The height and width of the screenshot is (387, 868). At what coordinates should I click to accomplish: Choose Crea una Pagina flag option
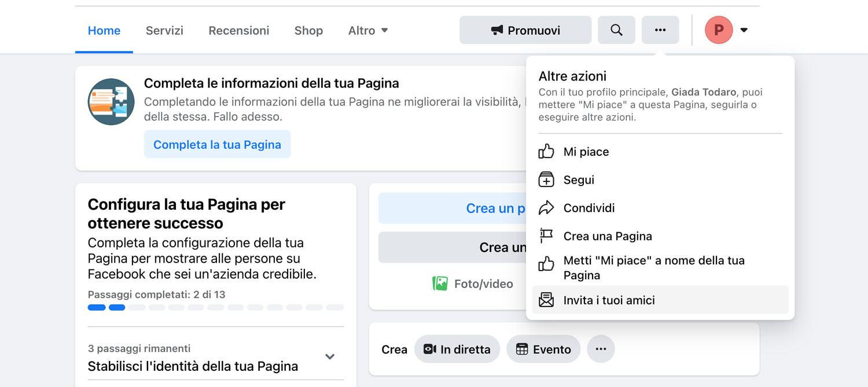tap(607, 236)
